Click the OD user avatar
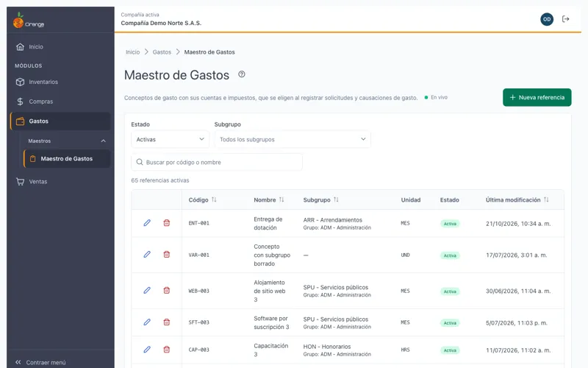 547,19
